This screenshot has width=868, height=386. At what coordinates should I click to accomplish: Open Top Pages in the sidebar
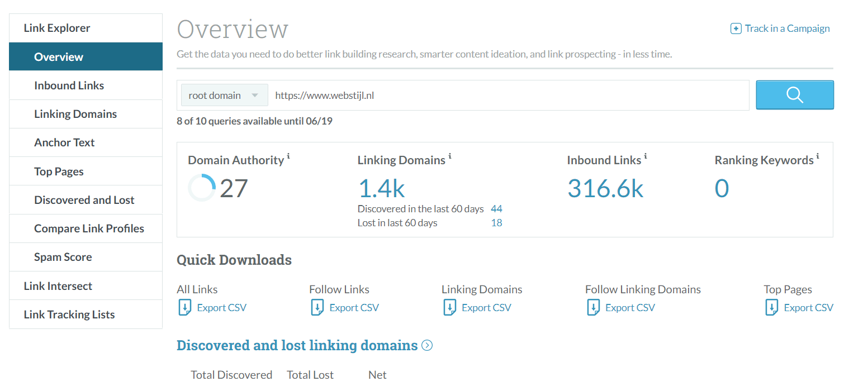pyautogui.click(x=86, y=171)
